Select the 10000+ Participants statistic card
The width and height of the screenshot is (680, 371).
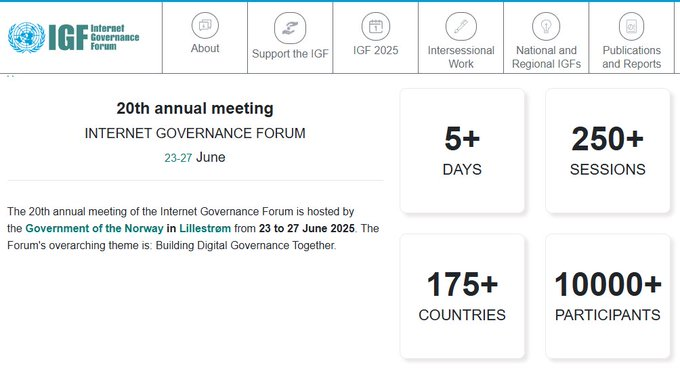(608, 296)
